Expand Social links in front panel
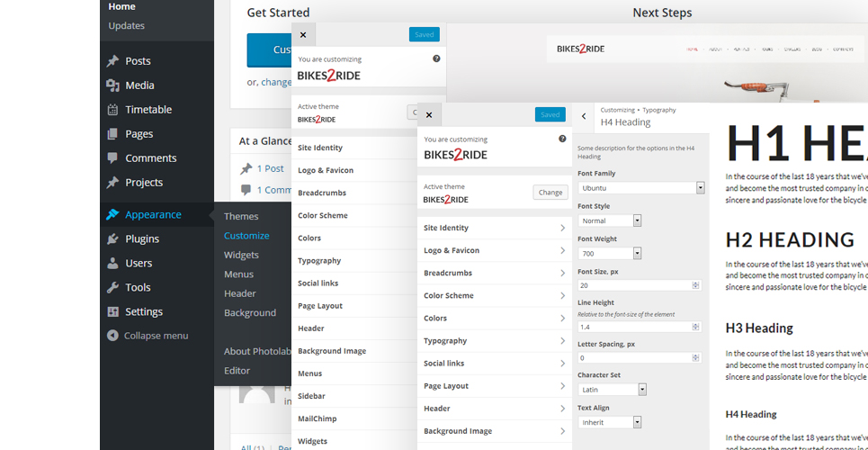Image resolution: width=868 pixels, height=450 pixels. pyautogui.click(x=495, y=363)
